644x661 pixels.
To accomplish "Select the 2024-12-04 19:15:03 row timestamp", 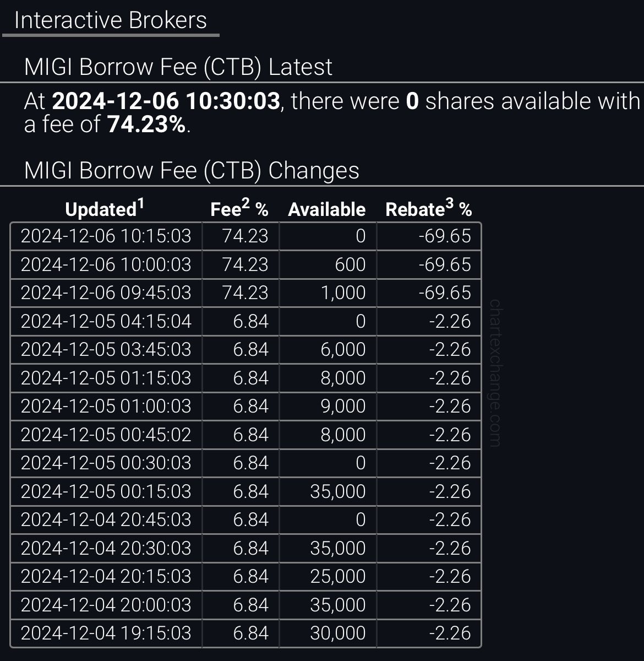I will point(106,633).
